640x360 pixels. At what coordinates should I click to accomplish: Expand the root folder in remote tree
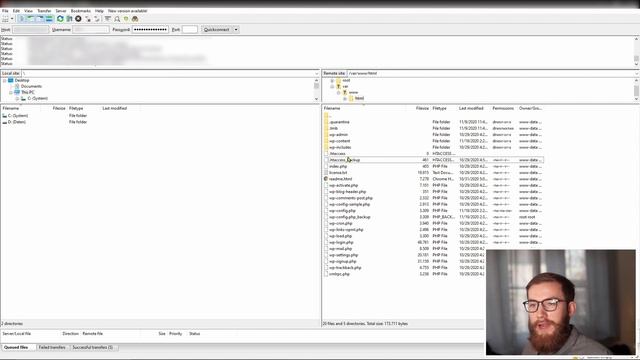tap(332, 80)
